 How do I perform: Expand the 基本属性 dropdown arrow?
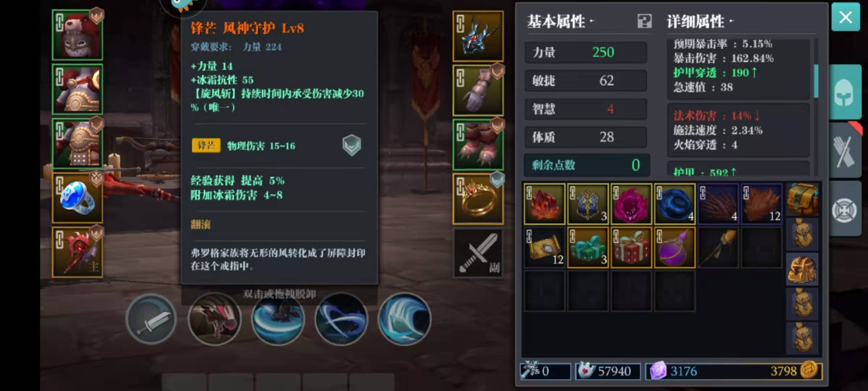coord(592,21)
